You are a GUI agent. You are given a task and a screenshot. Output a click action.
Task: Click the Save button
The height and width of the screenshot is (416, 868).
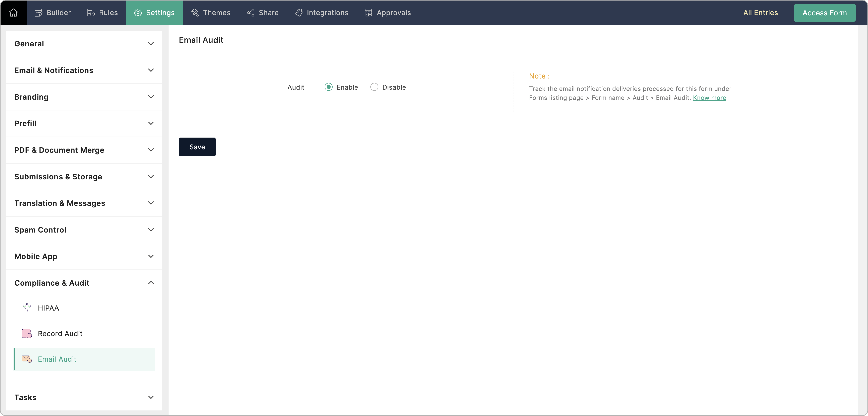pyautogui.click(x=197, y=147)
